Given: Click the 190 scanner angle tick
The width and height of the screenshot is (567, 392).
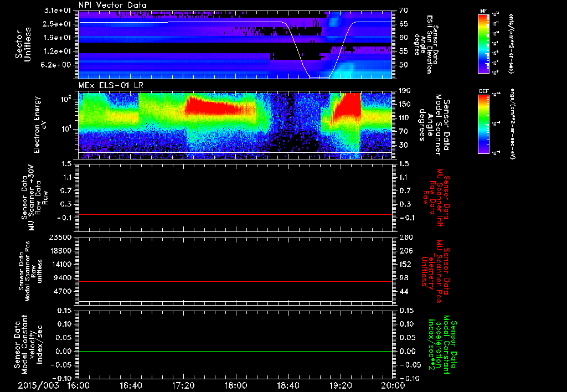Looking at the screenshot, I should [x=405, y=91].
